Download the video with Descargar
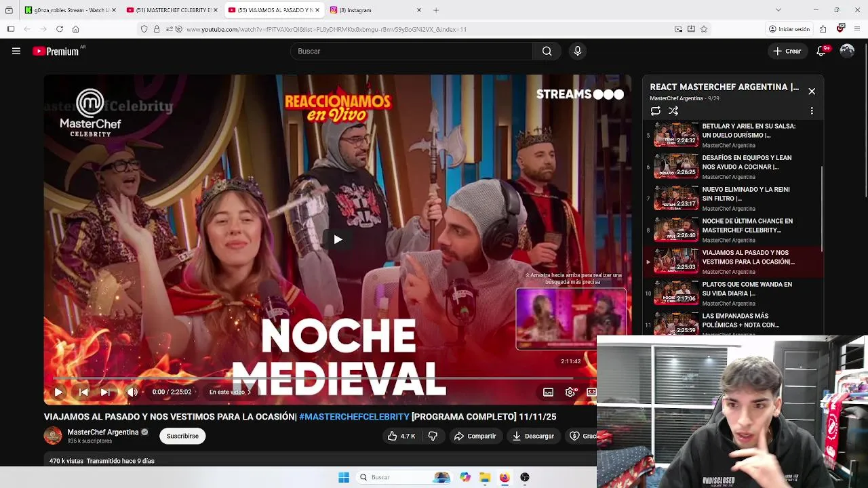Image resolution: width=868 pixels, height=488 pixels. pos(533,436)
